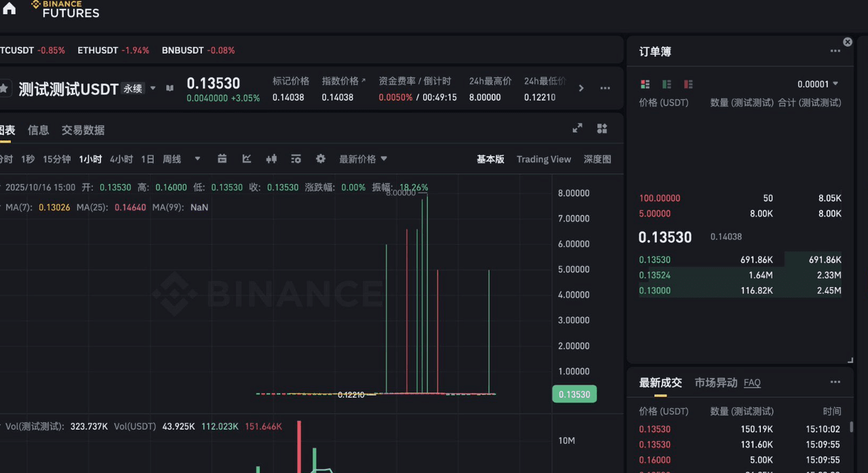868x473 pixels.
Task: Advance the ticker stats with the right chevron
Action: click(581, 88)
